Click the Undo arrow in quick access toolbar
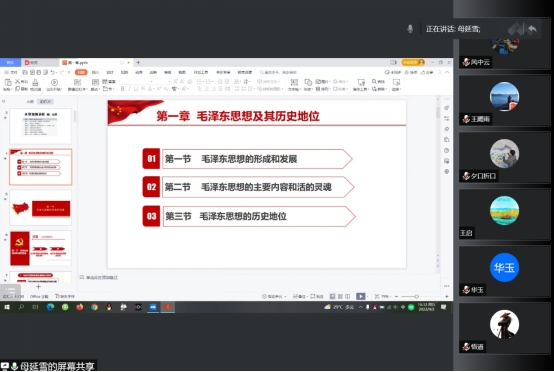Screen dimensions: 554x372 pos(53,72)
